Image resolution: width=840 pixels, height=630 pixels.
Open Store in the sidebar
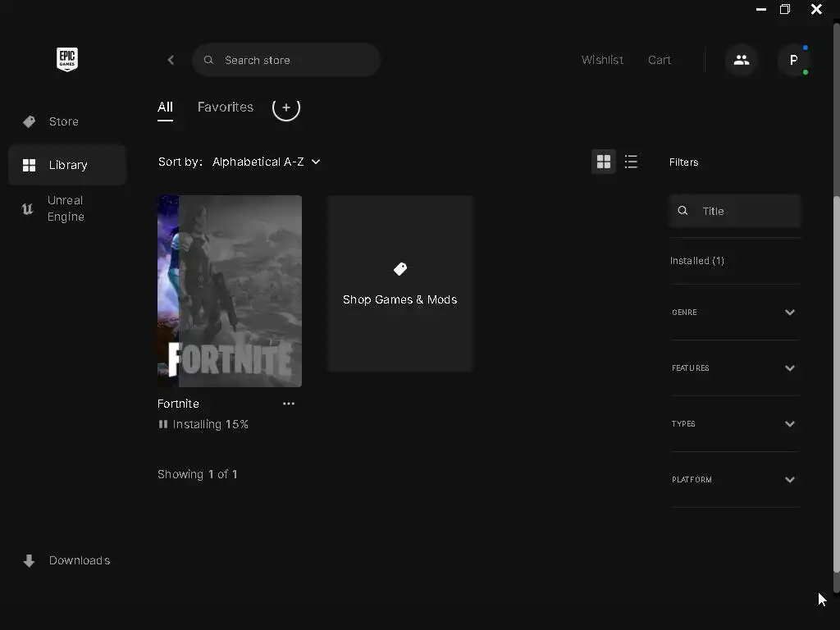click(67, 121)
